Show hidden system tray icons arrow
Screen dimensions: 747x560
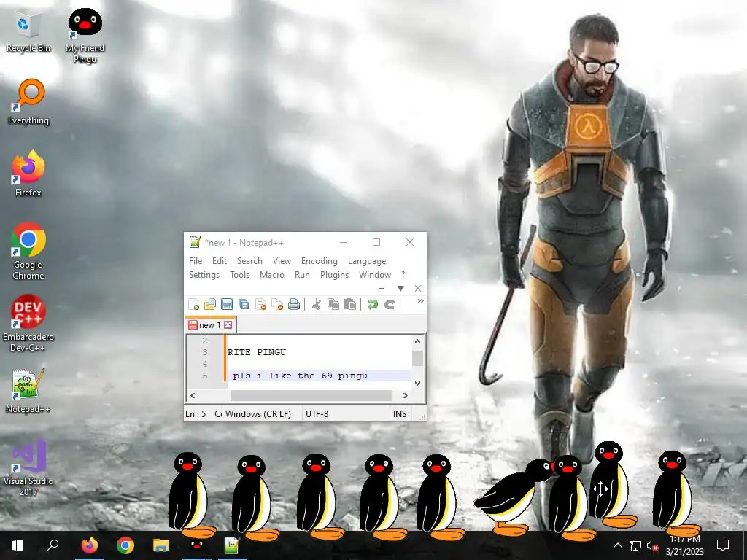(x=617, y=545)
